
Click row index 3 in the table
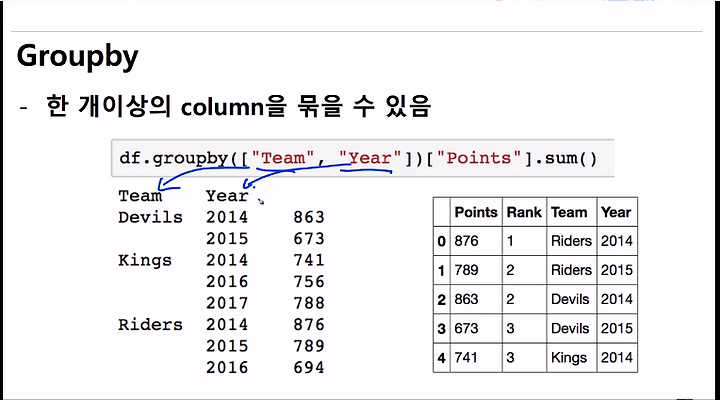pyautogui.click(x=441, y=329)
